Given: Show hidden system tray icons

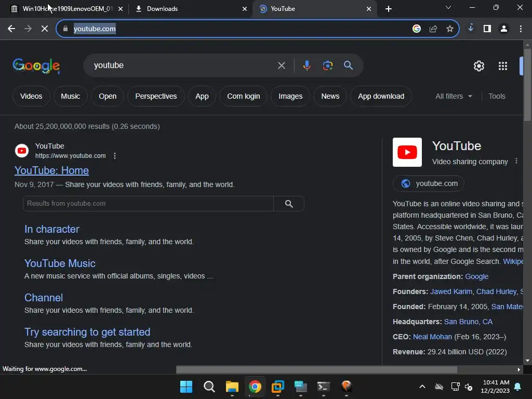Looking at the screenshot, I should click(x=422, y=387).
